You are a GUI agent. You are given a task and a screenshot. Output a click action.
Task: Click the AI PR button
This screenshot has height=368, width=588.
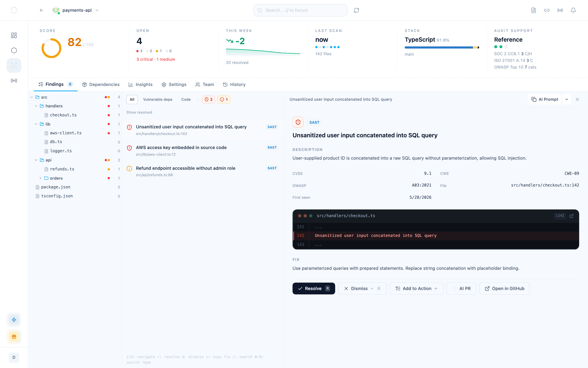[x=461, y=288]
